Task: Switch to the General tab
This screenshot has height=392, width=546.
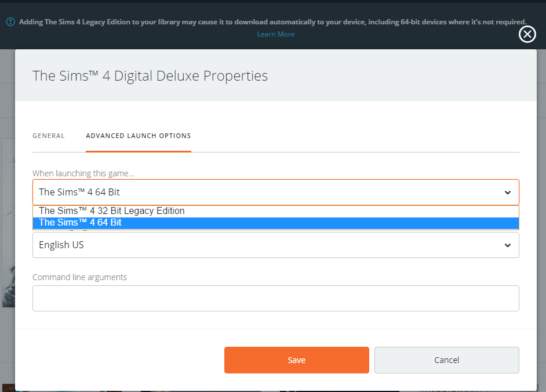Action: 49,136
